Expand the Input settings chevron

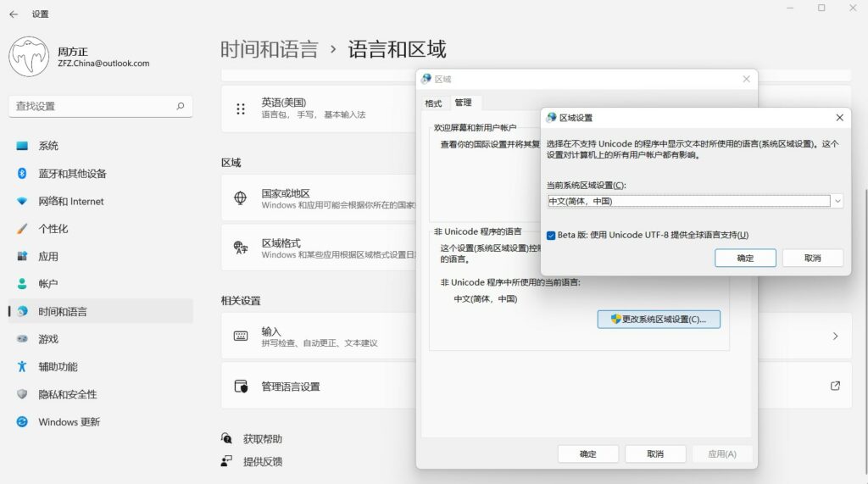[835, 337]
